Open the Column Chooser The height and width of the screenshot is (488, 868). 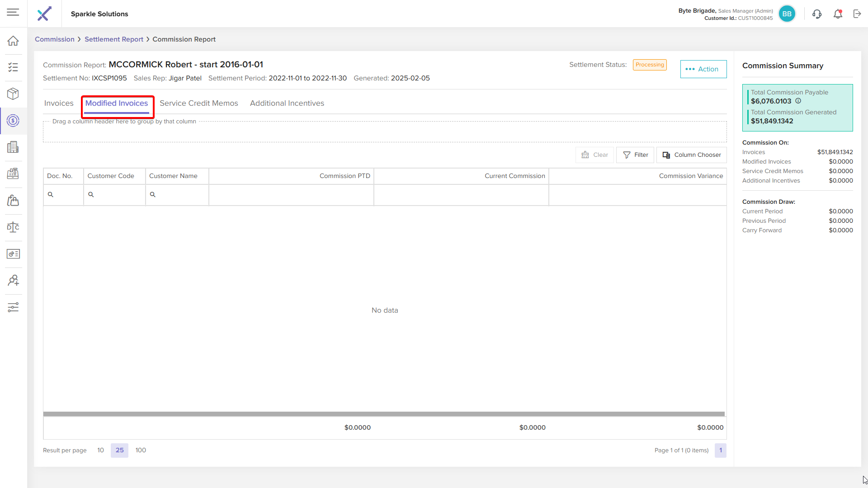tap(691, 155)
